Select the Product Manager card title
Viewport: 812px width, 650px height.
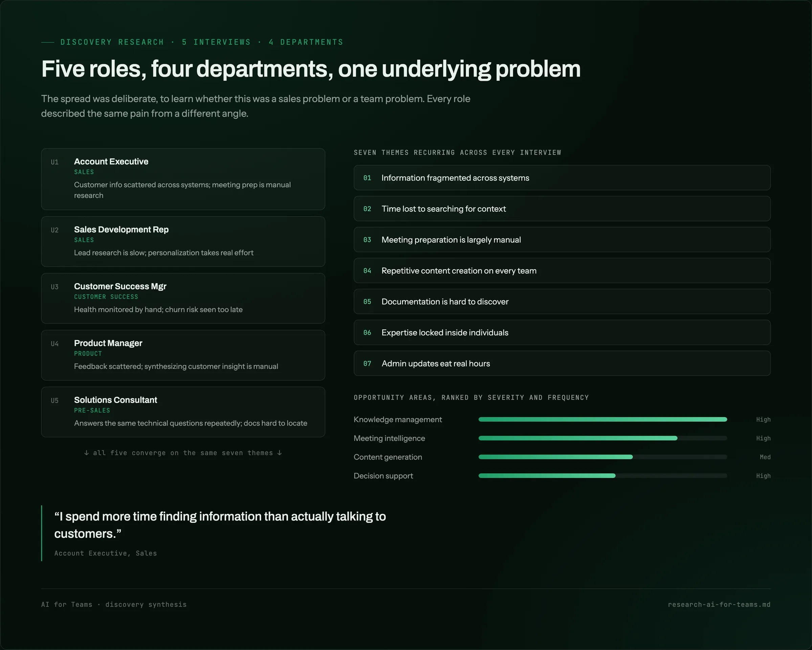point(108,343)
